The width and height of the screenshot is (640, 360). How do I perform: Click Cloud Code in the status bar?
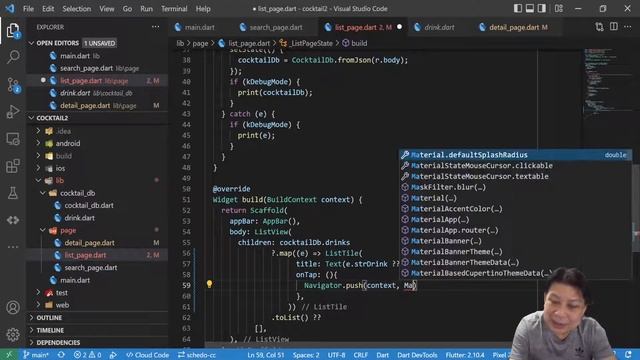pos(147,355)
